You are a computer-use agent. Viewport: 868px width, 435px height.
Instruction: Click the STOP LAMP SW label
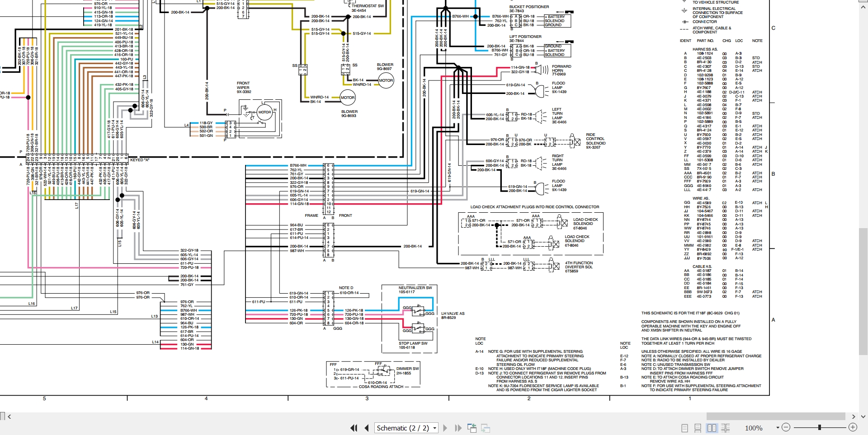tap(413, 343)
